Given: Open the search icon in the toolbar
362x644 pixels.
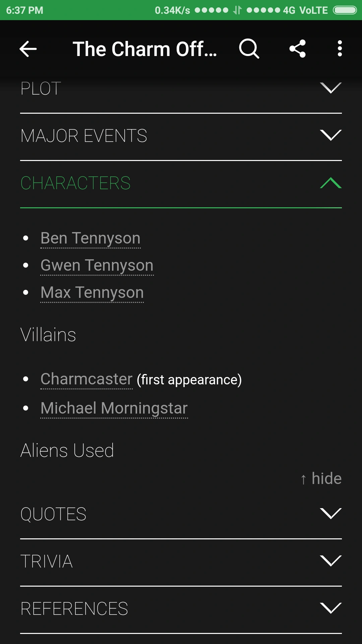Looking at the screenshot, I should click(x=248, y=49).
